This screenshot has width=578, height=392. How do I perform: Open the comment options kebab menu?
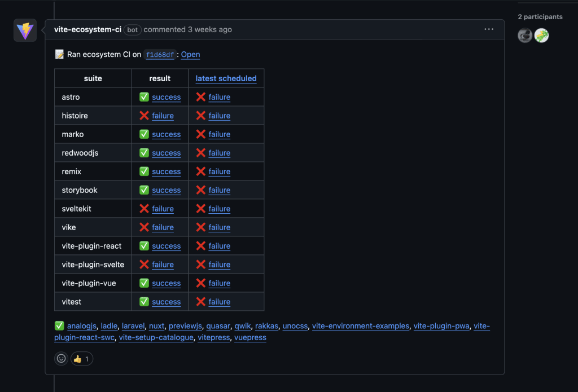[489, 29]
